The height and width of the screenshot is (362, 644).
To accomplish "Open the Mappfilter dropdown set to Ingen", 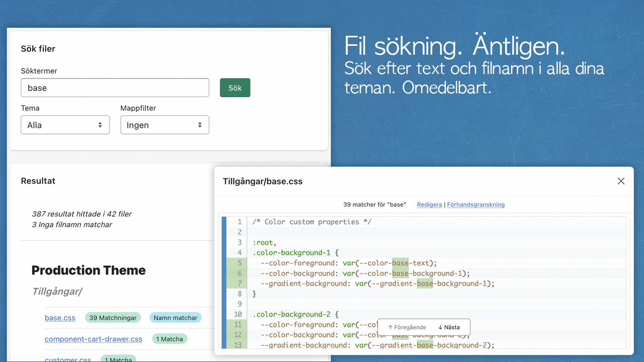I will (165, 125).
